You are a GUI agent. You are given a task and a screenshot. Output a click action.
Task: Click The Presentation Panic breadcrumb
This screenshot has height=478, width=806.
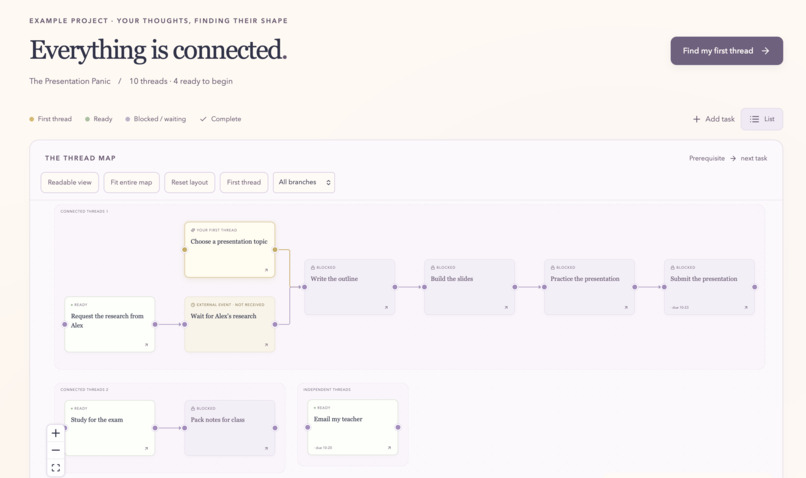tap(70, 81)
